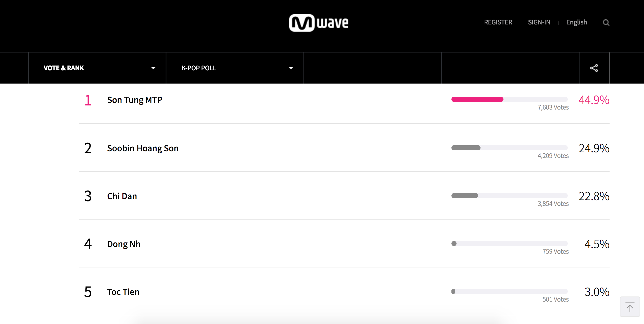This screenshot has width=644, height=324.
Task: Select the Soobin Hoang Son entry
Action: coord(344,148)
